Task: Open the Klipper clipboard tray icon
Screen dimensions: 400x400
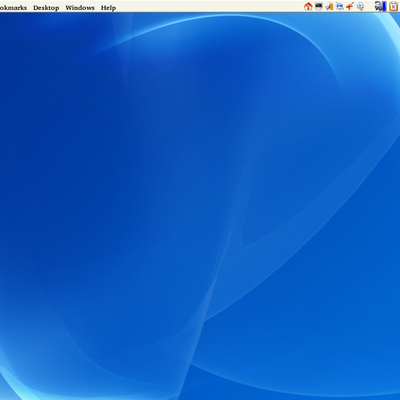Action: [393, 6]
